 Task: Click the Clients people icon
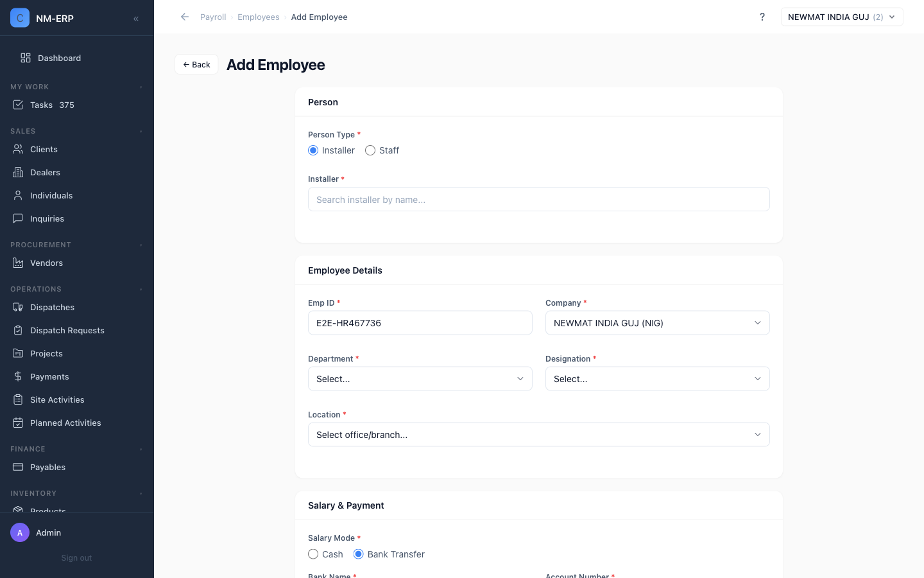(18, 149)
